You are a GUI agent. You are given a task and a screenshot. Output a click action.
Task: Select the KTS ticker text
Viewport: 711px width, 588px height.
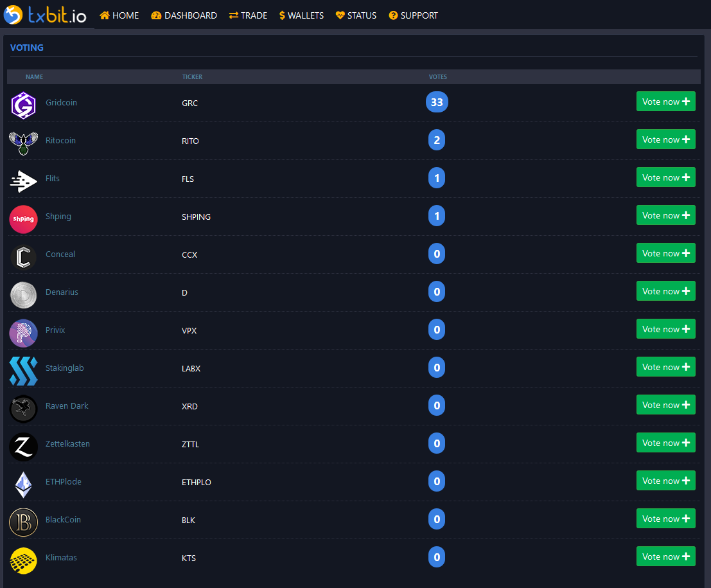(189, 558)
